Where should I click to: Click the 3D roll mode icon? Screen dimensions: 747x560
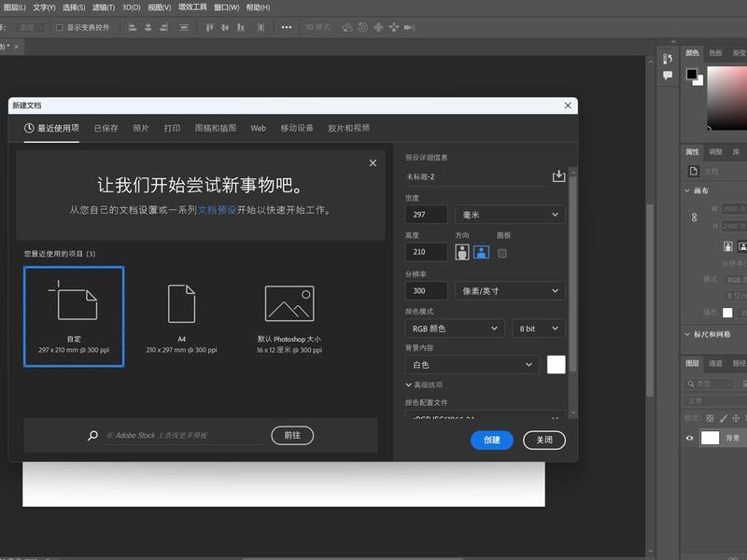click(x=363, y=28)
